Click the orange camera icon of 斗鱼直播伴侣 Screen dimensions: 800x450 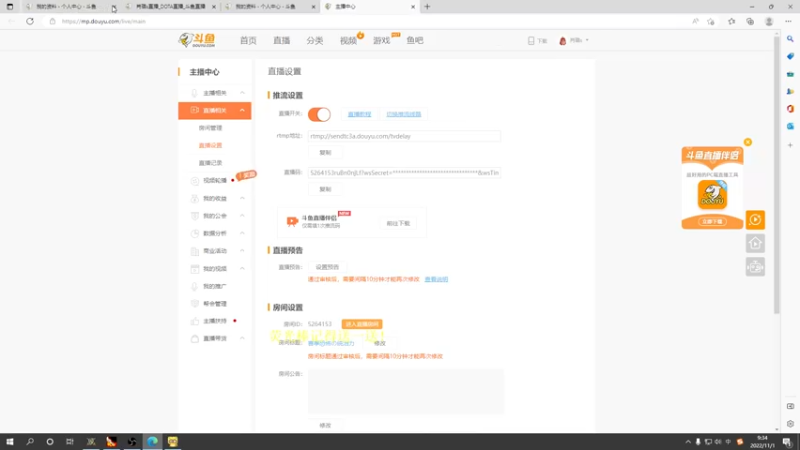[292, 221]
